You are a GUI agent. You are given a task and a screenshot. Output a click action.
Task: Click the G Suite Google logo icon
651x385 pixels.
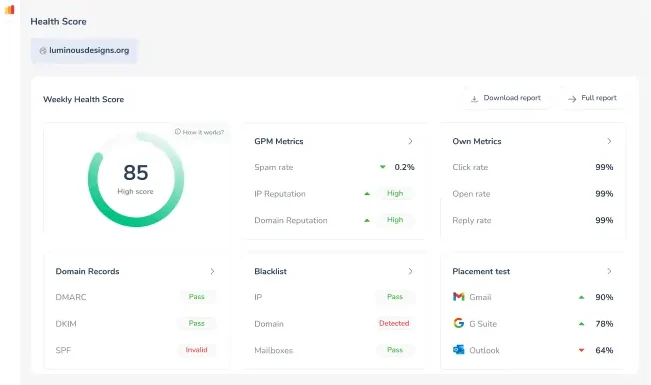click(458, 323)
